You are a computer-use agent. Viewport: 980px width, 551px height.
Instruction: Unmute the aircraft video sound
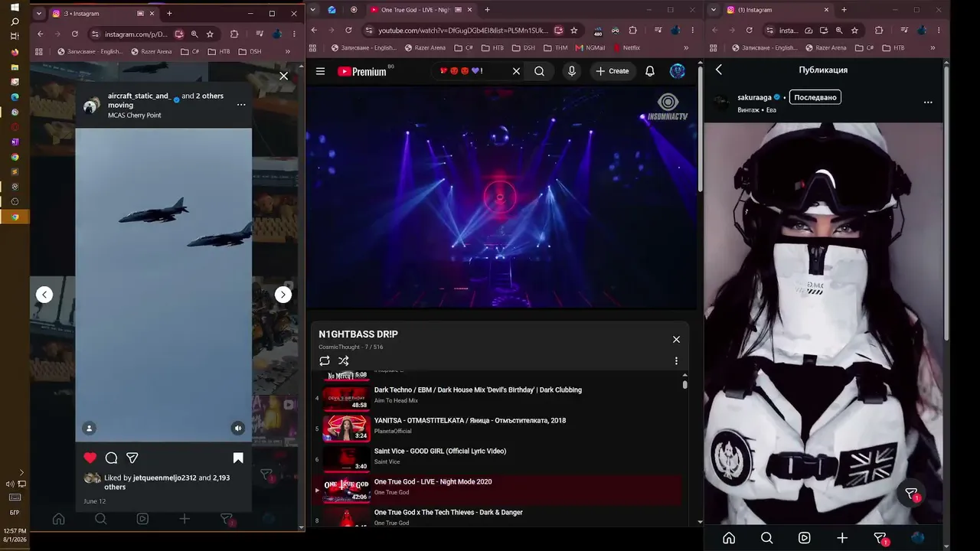click(238, 429)
